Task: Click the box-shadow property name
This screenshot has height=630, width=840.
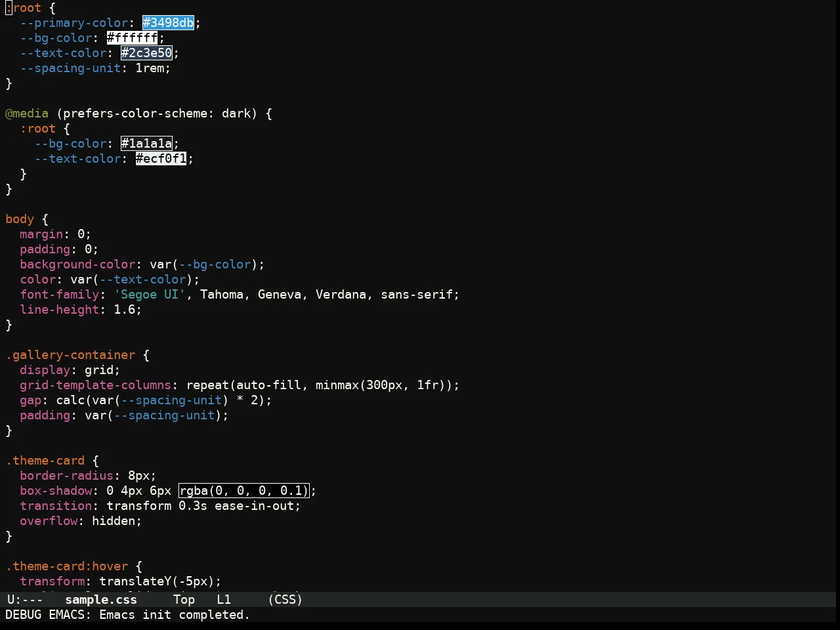Action: click(56, 491)
